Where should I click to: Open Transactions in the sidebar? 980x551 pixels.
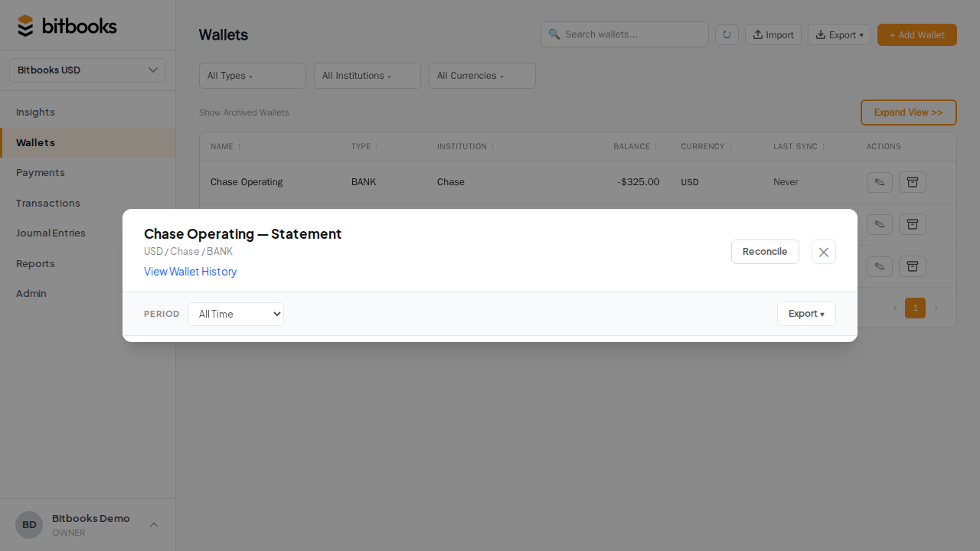pos(47,204)
